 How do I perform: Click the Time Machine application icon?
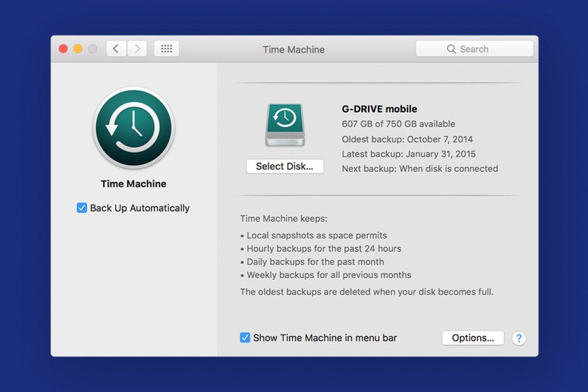tap(133, 126)
